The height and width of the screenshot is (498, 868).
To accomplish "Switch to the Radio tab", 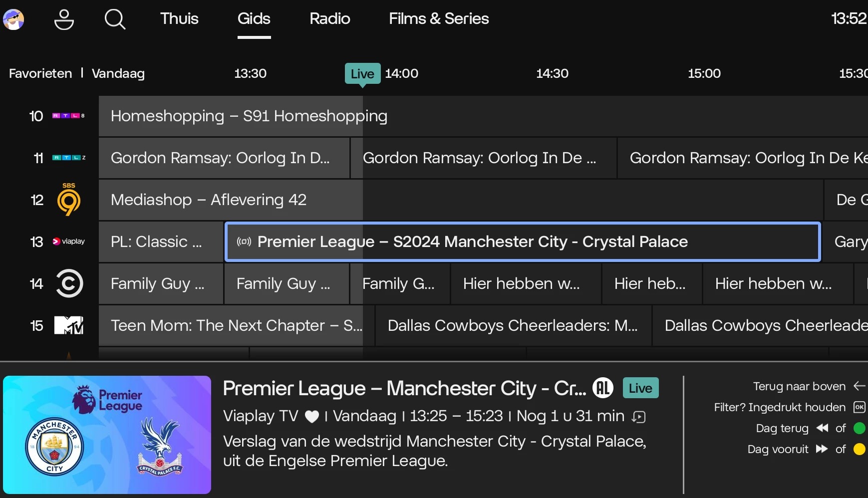I will coord(329,19).
